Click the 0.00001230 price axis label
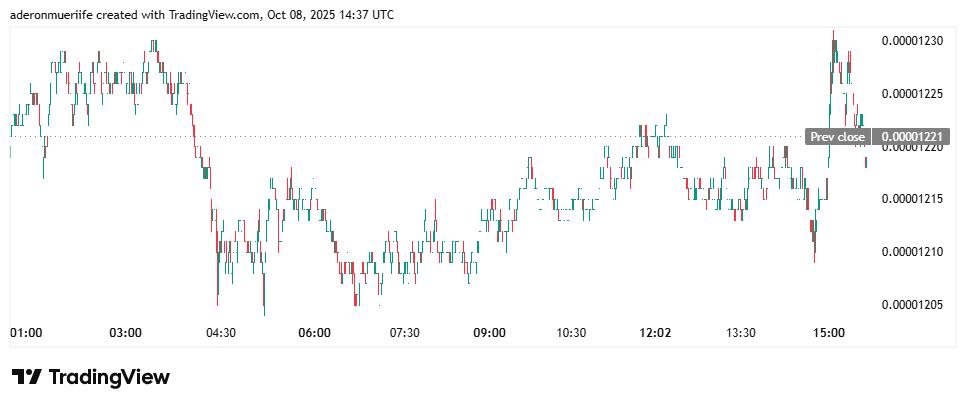Screen dimensions: 966x407 [911, 41]
